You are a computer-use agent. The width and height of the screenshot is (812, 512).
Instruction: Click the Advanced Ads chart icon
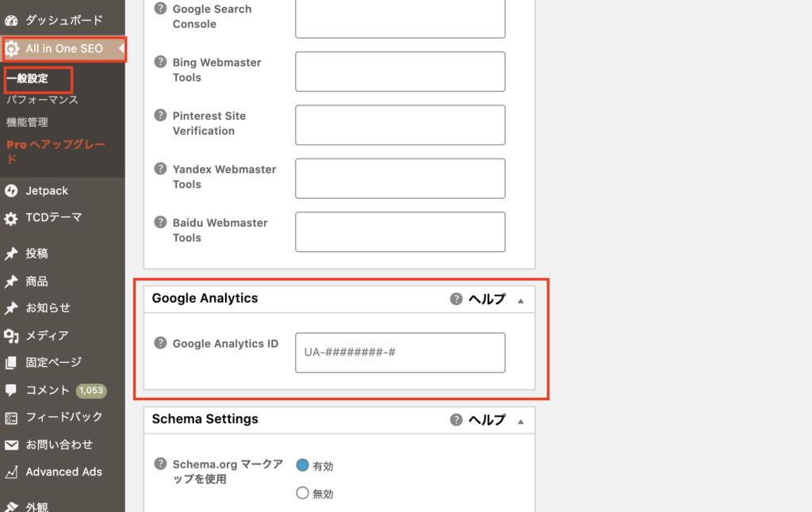point(11,472)
